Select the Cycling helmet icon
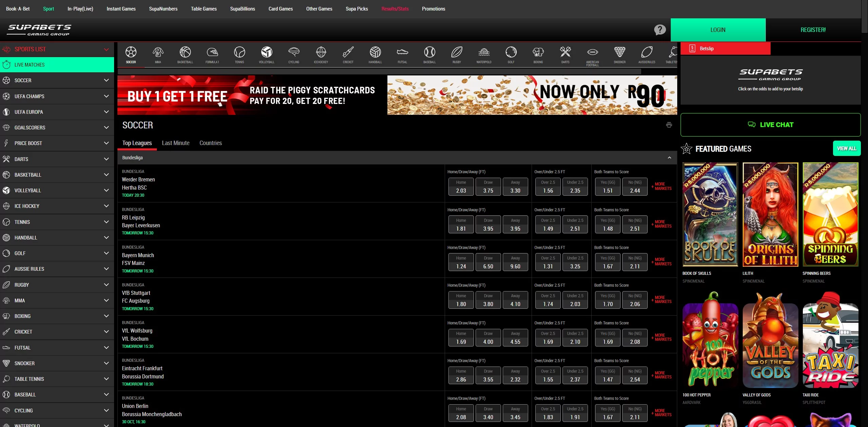Screen dimensions: 868x427 (294, 52)
